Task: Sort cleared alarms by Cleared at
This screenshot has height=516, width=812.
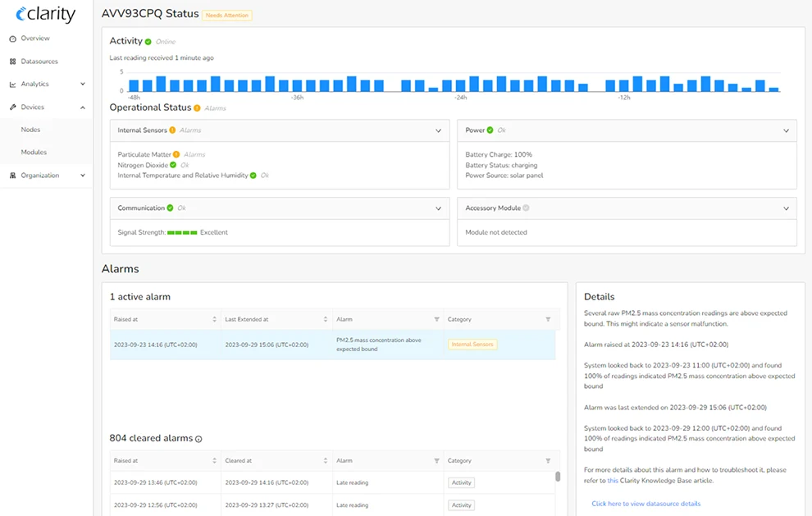Action: (326, 461)
